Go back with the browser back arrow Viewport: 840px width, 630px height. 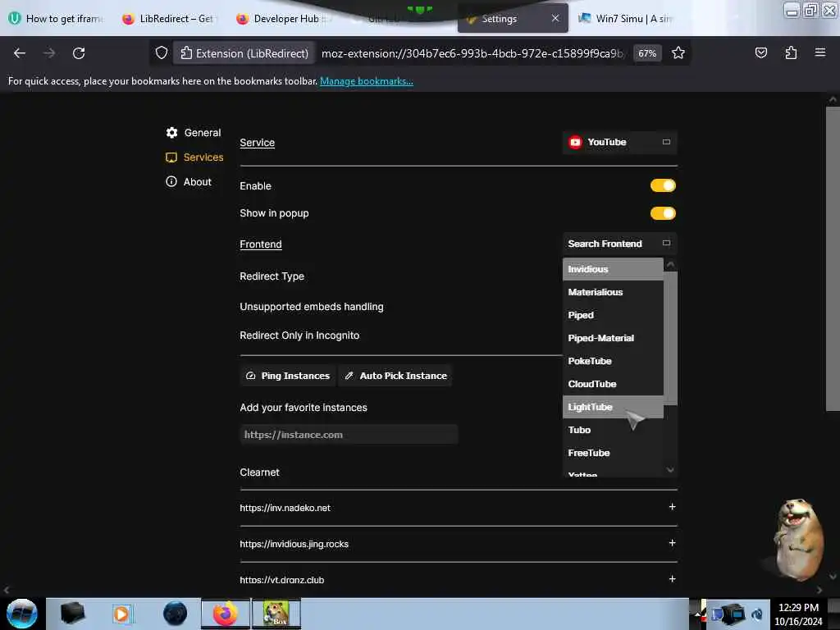coord(20,53)
